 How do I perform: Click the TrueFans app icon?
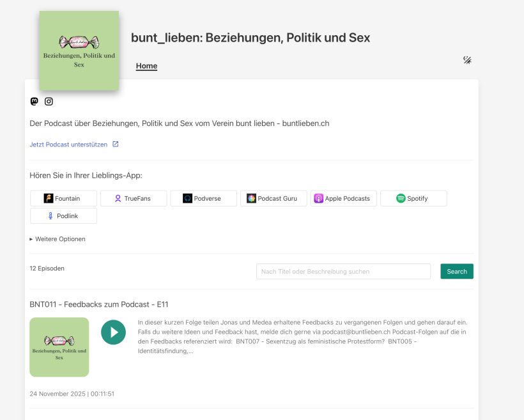click(118, 198)
